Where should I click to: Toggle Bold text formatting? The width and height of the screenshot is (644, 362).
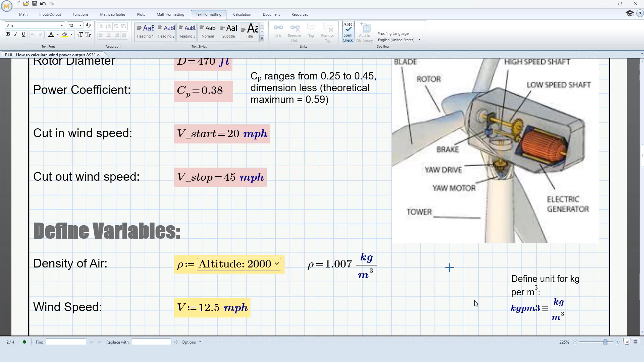click(x=8, y=34)
